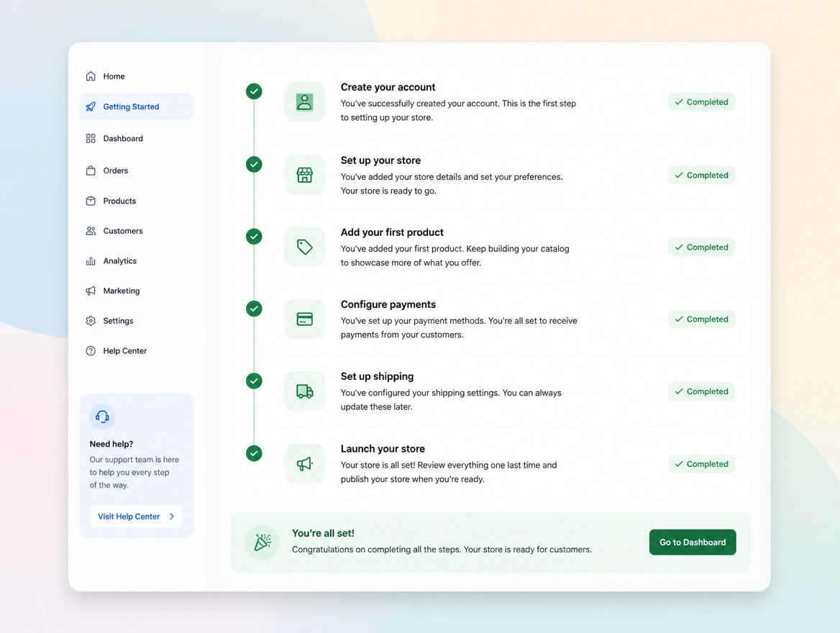Viewport: 840px width, 633px height.
Task: Click the Set up your store storefront icon
Action: (x=304, y=175)
